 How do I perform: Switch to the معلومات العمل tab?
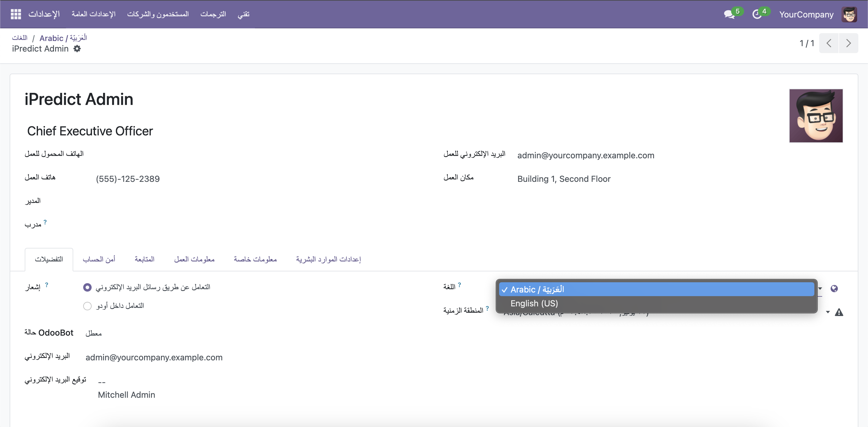click(x=194, y=259)
